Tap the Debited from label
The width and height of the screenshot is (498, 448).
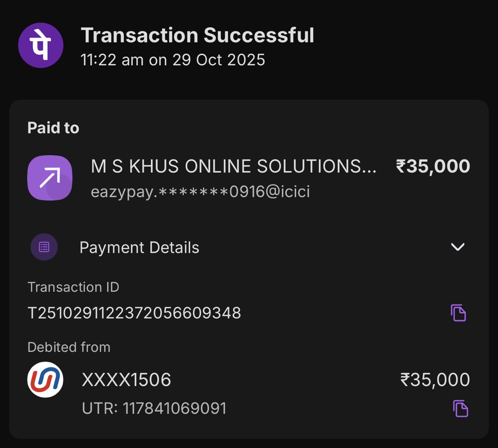[69, 347]
